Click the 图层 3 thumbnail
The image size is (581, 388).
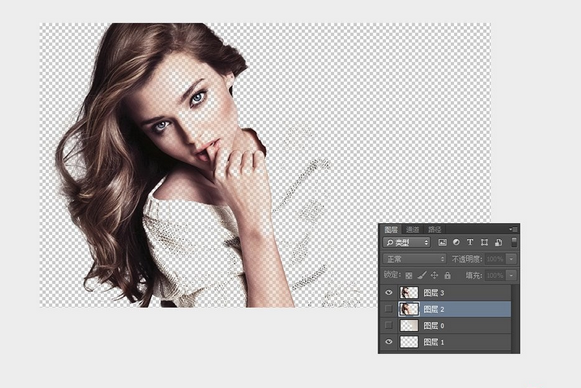pos(409,292)
